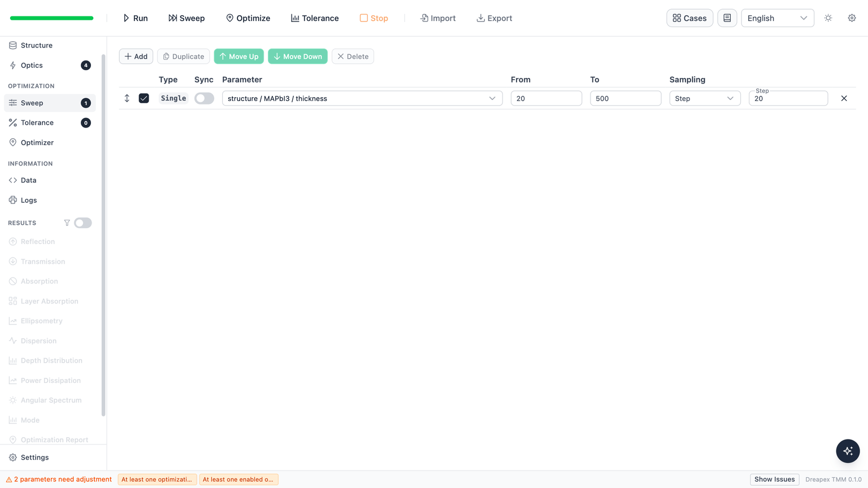Go to Tolerance in the sidebar
The image size is (868, 488).
pyautogui.click(x=50, y=123)
